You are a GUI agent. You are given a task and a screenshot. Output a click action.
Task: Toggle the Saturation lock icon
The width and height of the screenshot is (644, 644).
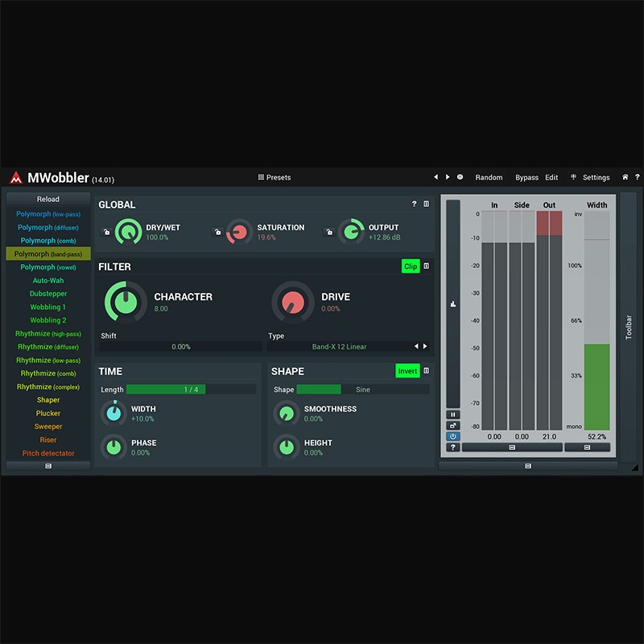217,232
